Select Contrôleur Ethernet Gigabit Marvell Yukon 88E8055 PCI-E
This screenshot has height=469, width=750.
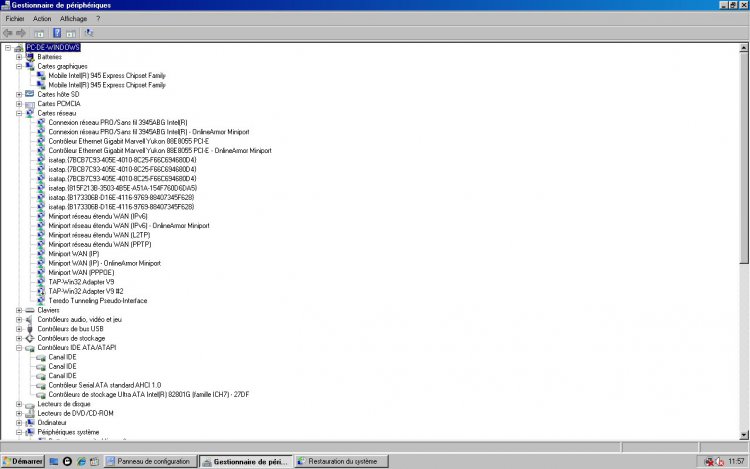(129, 141)
